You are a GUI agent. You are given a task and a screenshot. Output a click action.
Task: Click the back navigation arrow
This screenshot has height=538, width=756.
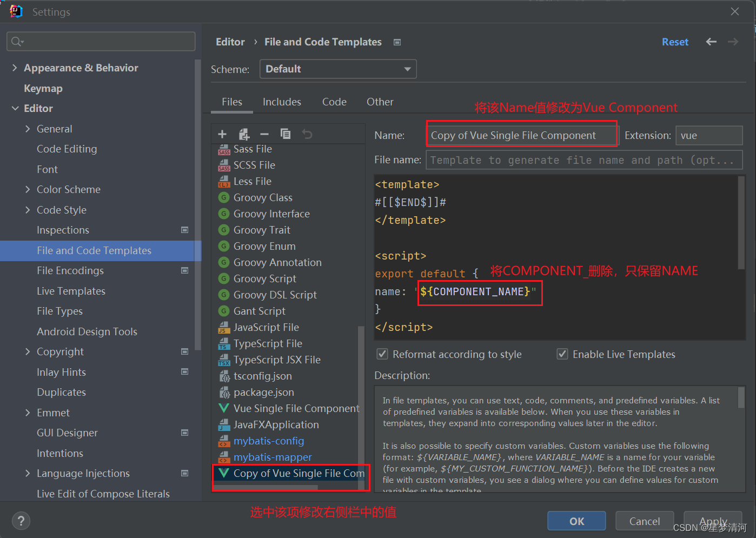711,42
